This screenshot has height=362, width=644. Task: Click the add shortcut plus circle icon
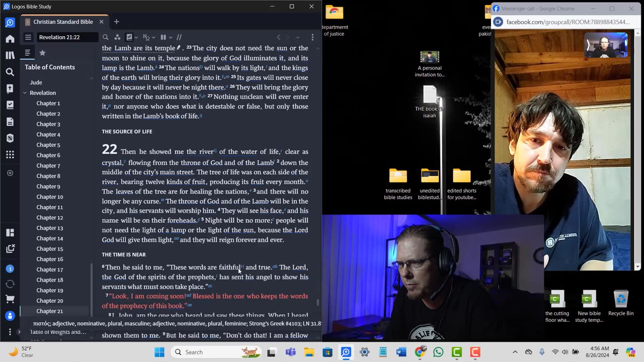[x=10, y=173]
